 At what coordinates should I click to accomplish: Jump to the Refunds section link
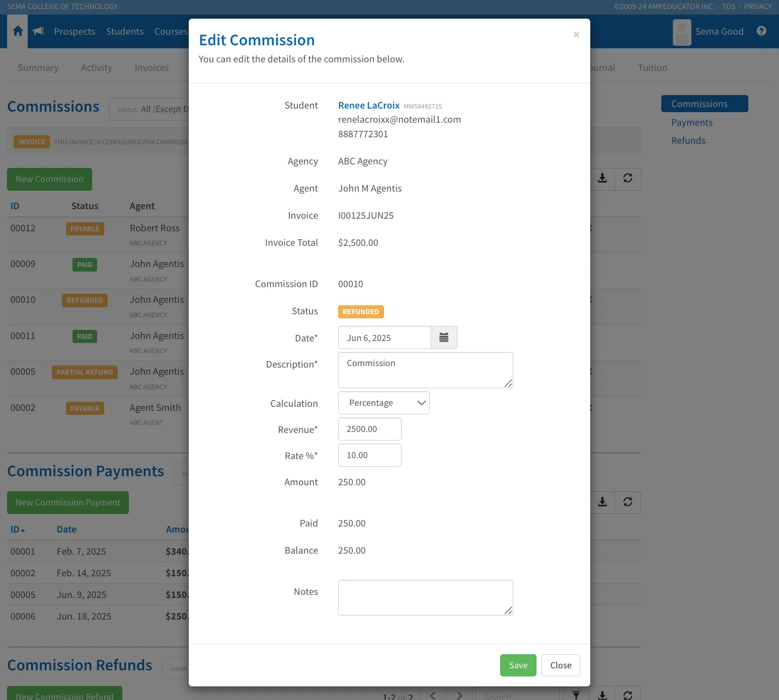coord(688,141)
